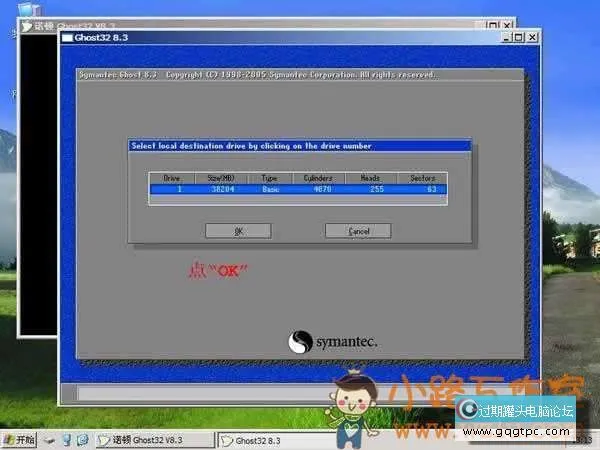The image size is (600, 450).
Task: Open the 开始 Start menu
Action: pos(19,439)
